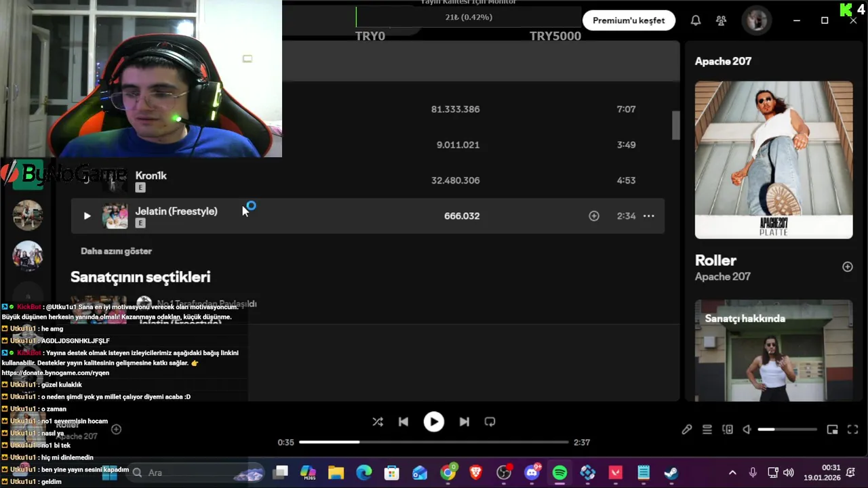
Task: Add Roller to liked songs
Action: coord(848,267)
